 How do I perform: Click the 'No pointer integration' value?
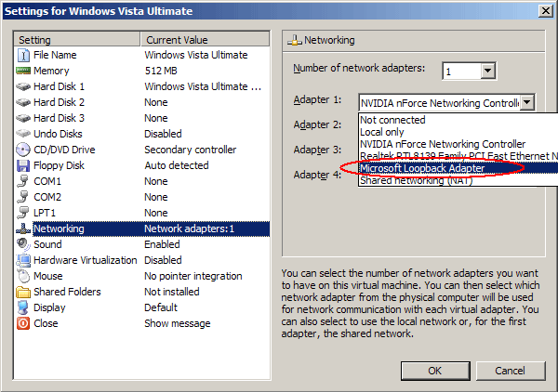pos(193,276)
